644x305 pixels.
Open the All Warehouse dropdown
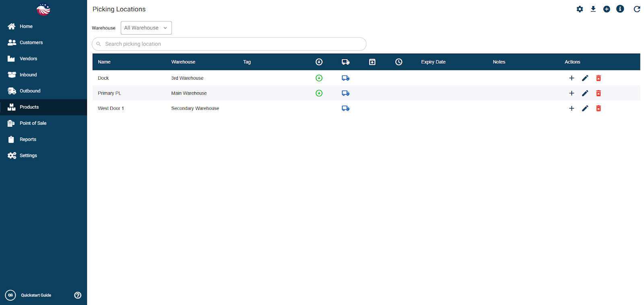pos(146,28)
